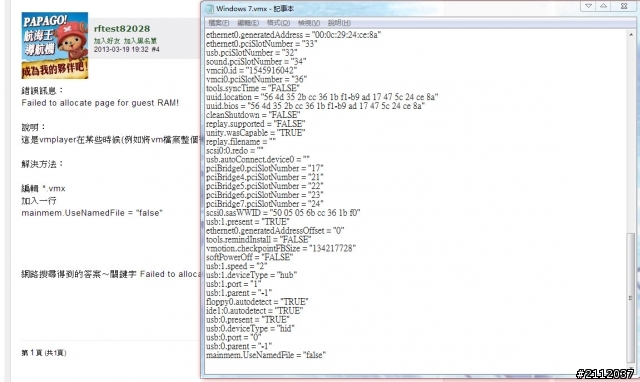Viewport: 640px width, 382px height.
Task: Click the upward triangle button in Notepad title bar
Action: 603,6
